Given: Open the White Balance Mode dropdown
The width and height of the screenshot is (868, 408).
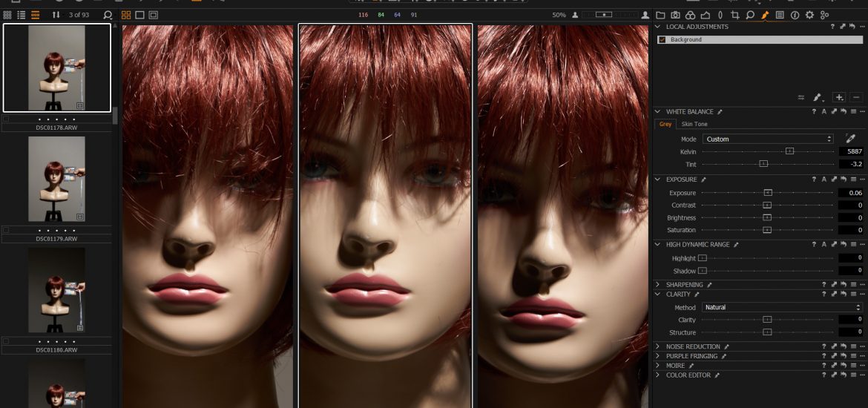Looking at the screenshot, I should tap(768, 139).
